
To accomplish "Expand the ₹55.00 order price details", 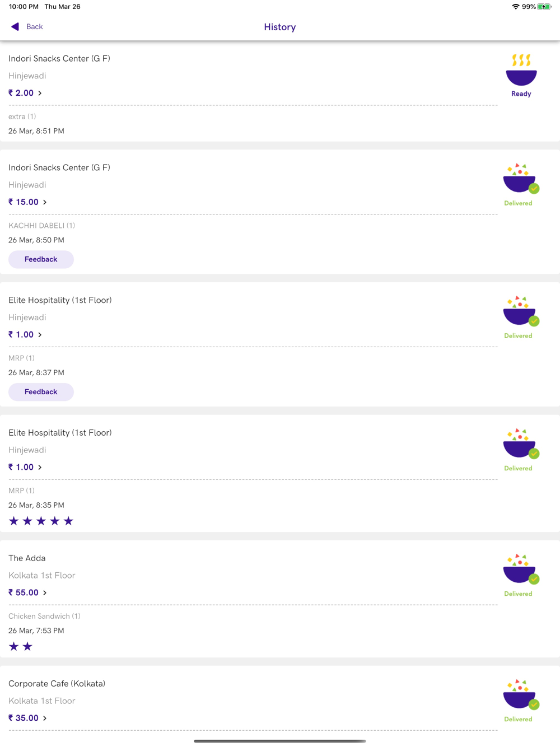I will pos(27,592).
